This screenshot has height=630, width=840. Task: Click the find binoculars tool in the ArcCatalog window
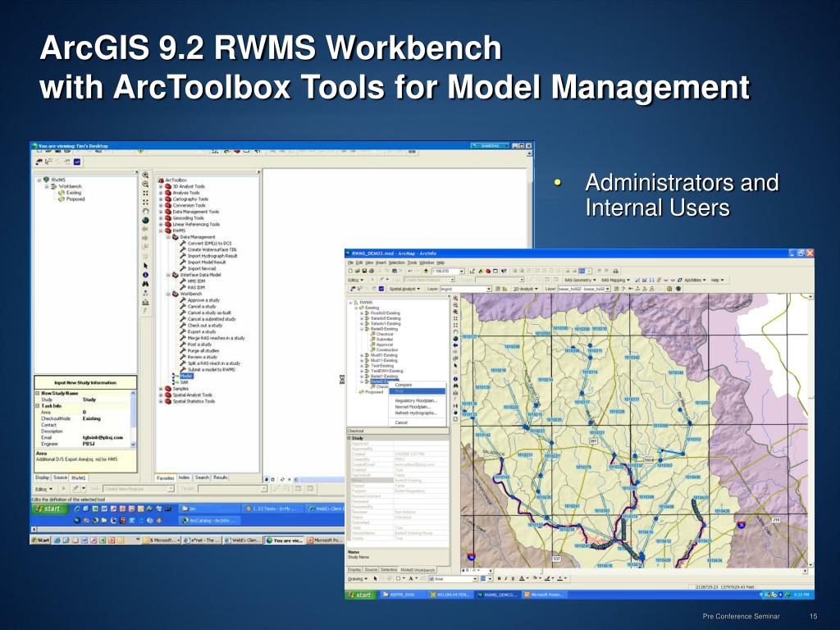point(145,284)
